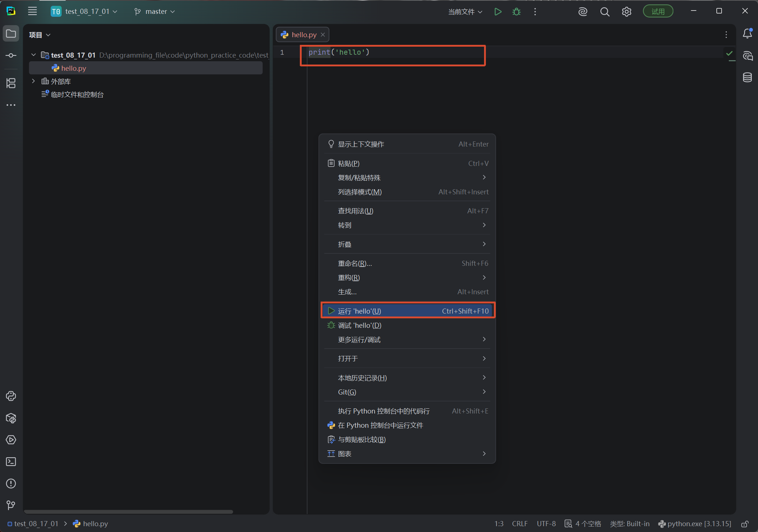758x532 pixels.
Task: Choose 在 Python 控制台中运行文件
Action: click(407, 425)
